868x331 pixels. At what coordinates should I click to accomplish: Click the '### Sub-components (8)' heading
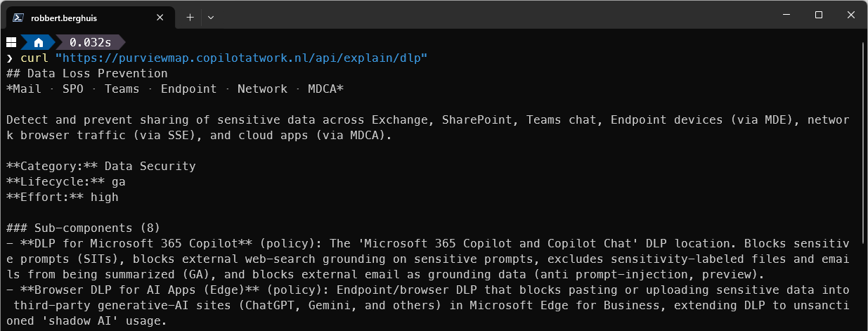tap(84, 228)
